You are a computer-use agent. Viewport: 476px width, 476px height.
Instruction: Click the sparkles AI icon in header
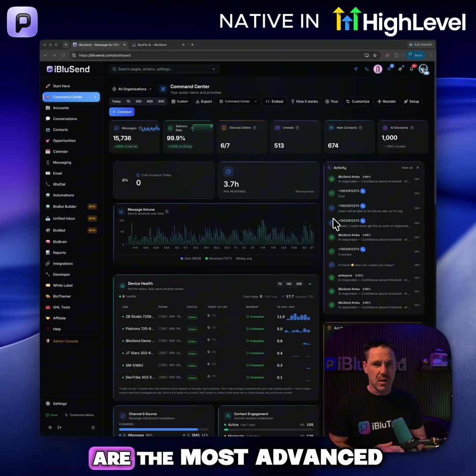coord(400,69)
